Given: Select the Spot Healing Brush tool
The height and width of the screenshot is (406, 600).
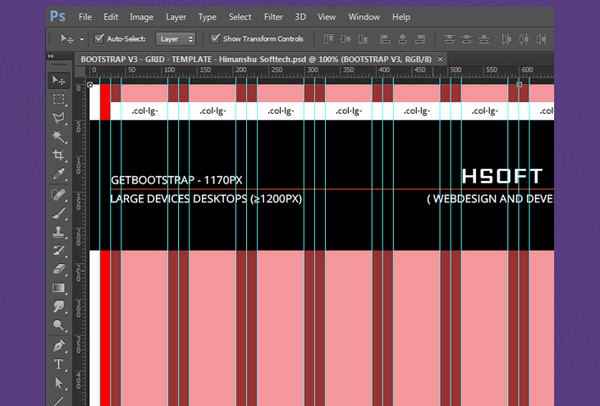Looking at the screenshot, I should point(59,194).
